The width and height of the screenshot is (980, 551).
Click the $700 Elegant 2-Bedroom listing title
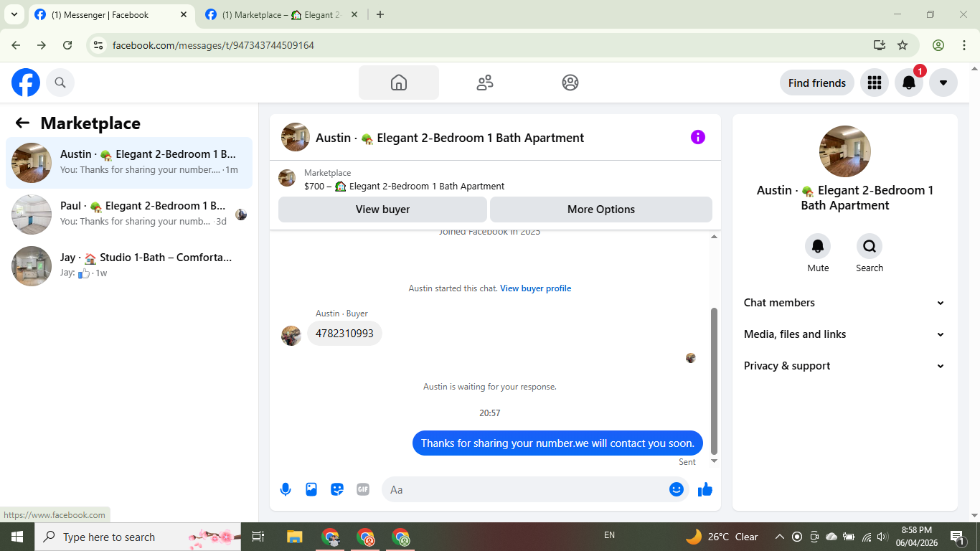click(405, 186)
